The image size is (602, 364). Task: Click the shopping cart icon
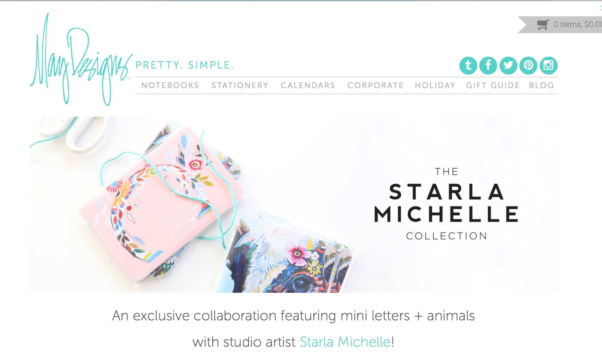point(543,25)
